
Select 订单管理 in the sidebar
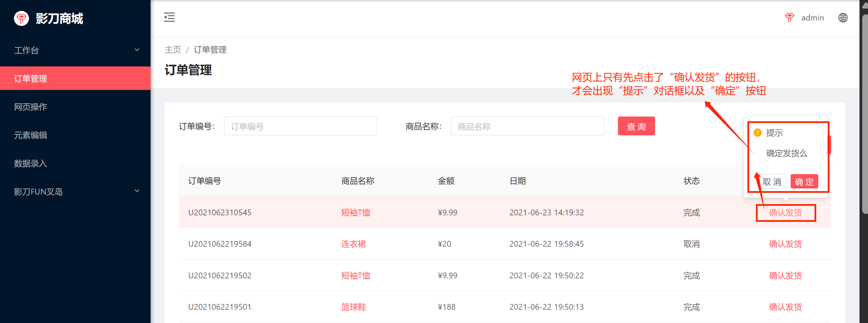click(x=75, y=78)
